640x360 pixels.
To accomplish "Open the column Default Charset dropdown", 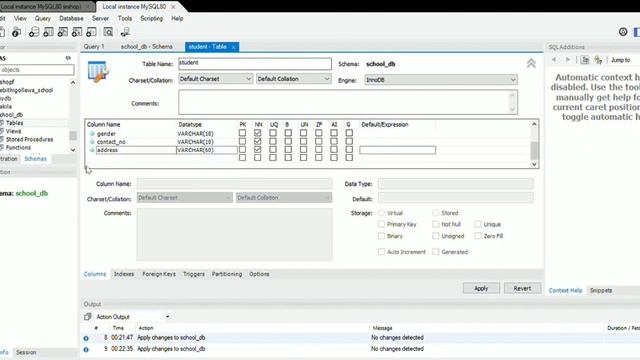I will pyautogui.click(x=184, y=198).
